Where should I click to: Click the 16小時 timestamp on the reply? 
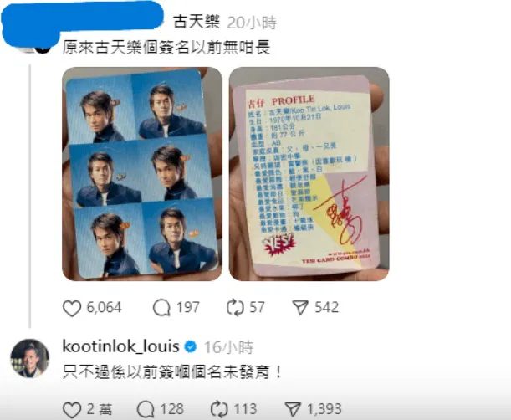(x=229, y=347)
